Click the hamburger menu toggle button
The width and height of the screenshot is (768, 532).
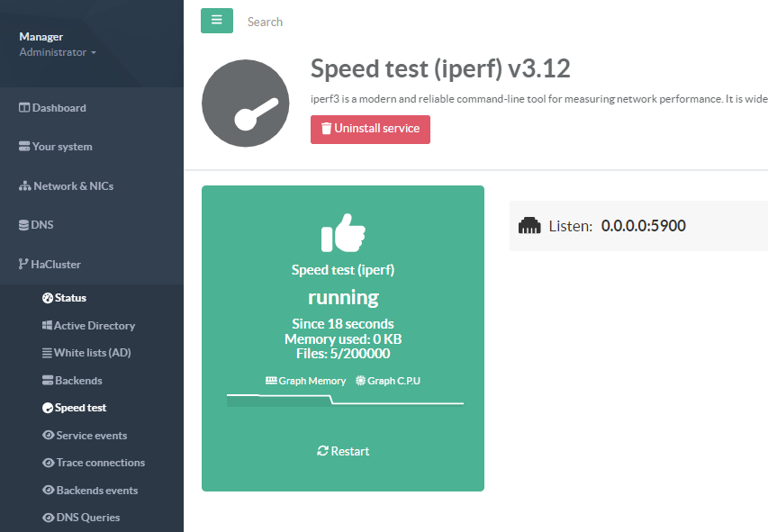pos(216,21)
